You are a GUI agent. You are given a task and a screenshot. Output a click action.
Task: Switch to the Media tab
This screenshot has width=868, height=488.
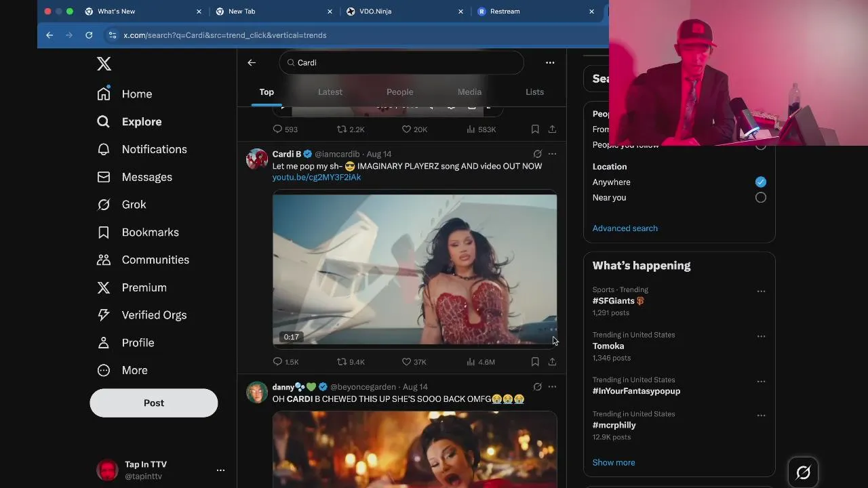click(x=469, y=92)
